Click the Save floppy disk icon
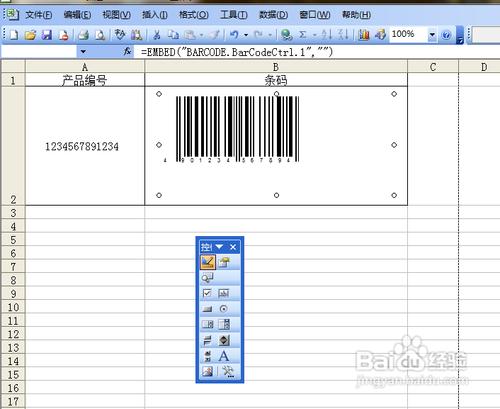 47,35
